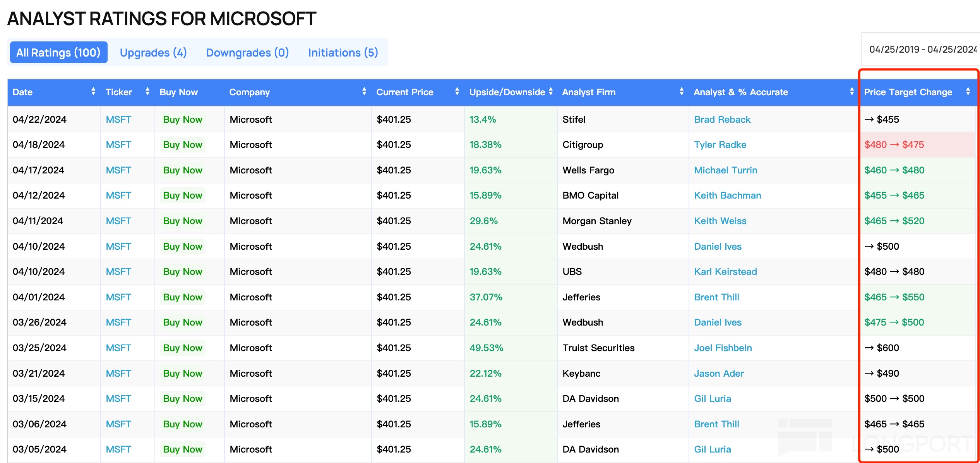The image size is (980, 463).
Task: Open analyst Brad Reback link
Action: click(722, 120)
